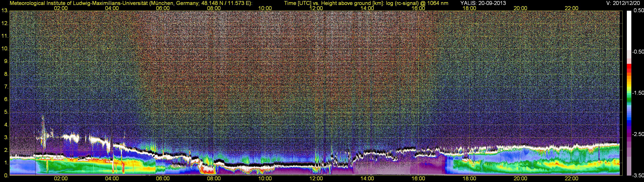Select the -1.50 value on the color scale
This screenshot has width=644, height=182.
pyautogui.click(x=638, y=93)
